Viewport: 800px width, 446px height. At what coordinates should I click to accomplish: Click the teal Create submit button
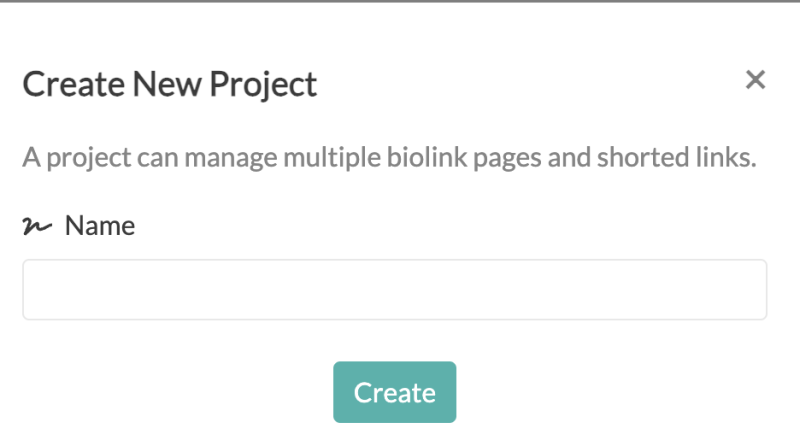pyautogui.click(x=394, y=392)
